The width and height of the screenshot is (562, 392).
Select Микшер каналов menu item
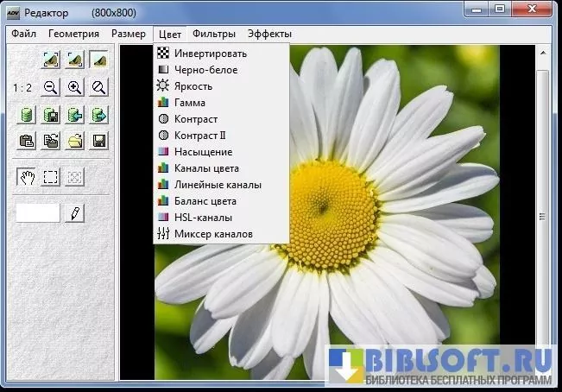tap(213, 234)
